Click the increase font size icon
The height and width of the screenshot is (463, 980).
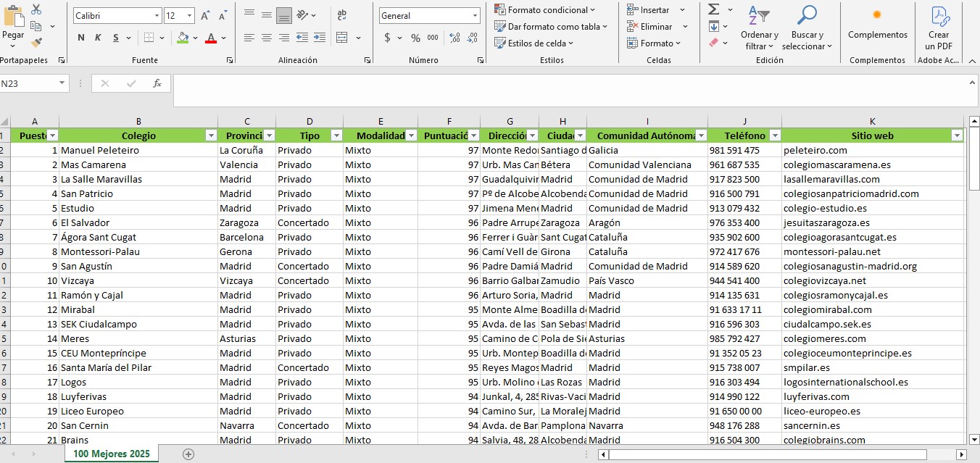(205, 16)
